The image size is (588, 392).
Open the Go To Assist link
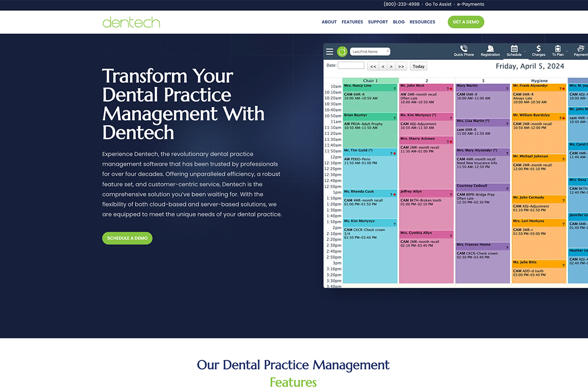click(438, 4)
